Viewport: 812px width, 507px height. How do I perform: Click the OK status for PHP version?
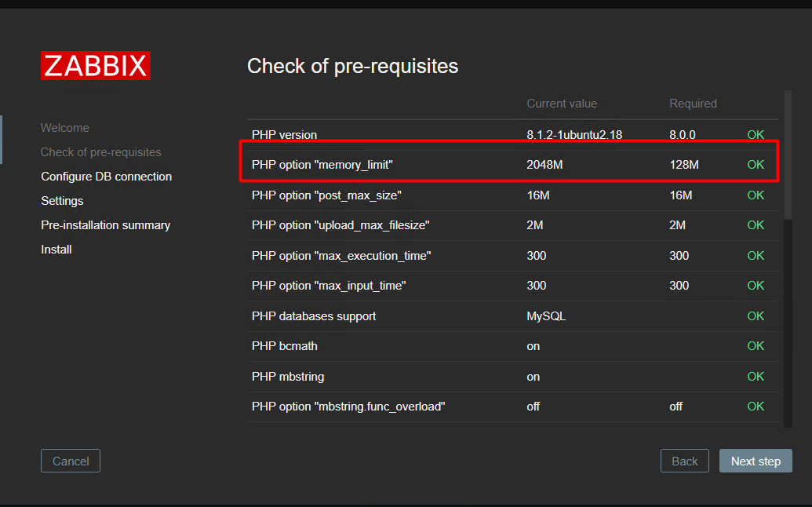click(x=756, y=135)
